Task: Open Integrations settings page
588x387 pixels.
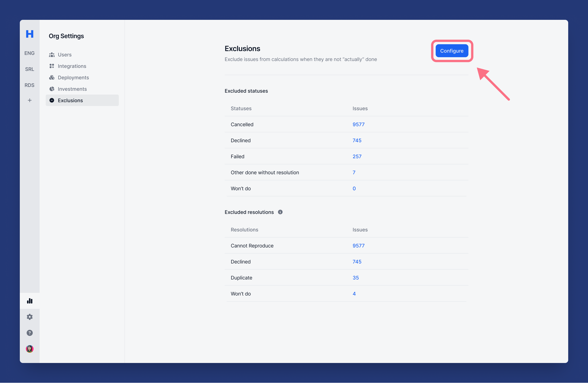Action: click(x=72, y=66)
